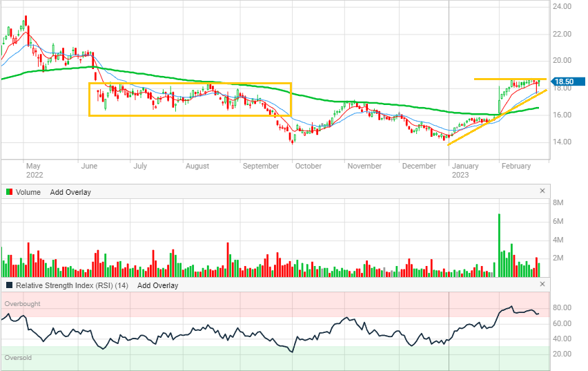Open Relative Strength Index (RSI) (14) settings label

coord(72,285)
